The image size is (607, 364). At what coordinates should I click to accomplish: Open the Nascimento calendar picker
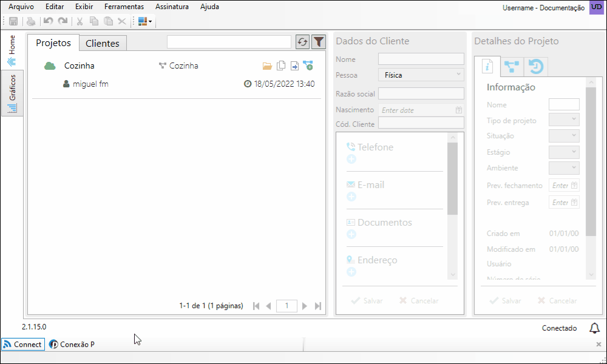click(x=459, y=110)
